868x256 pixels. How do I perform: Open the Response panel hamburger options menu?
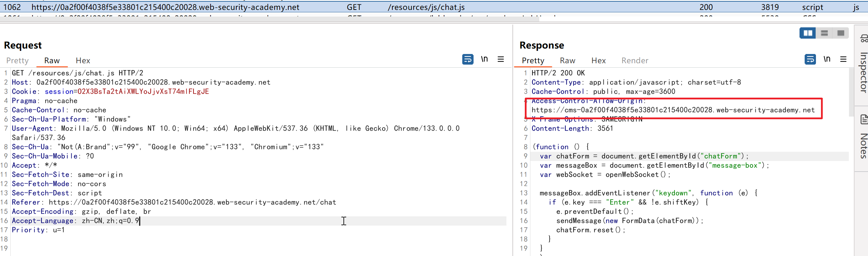843,59
